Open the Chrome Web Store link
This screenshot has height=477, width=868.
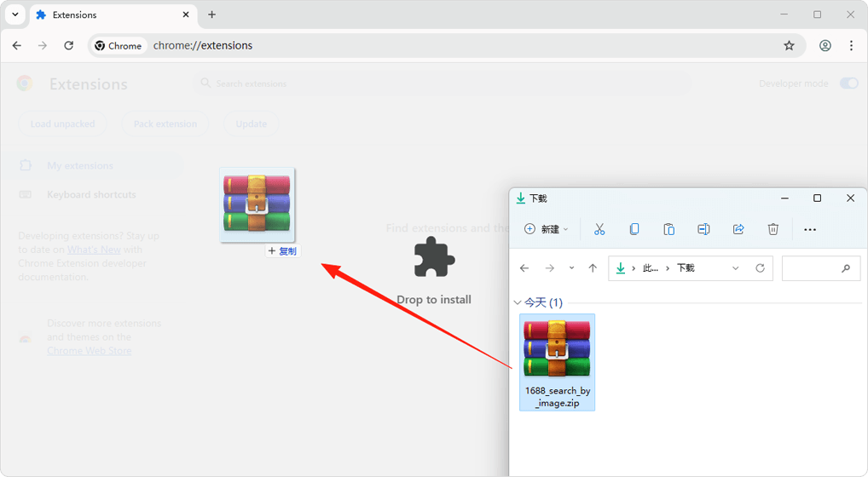[x=89, y=351]
